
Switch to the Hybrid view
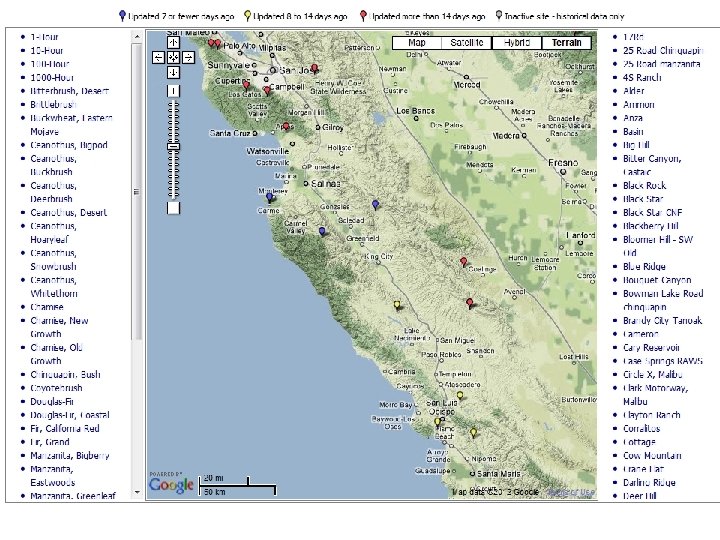[x=517, y=43]
